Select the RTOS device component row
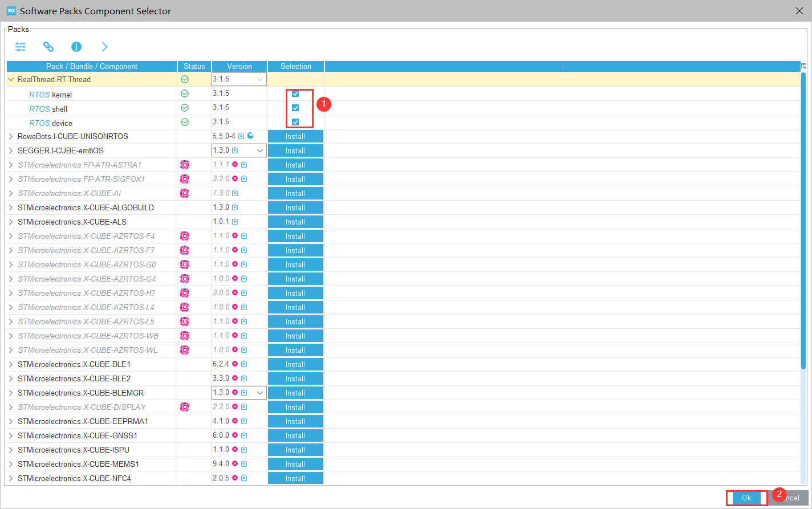This screenshot has width=812, height=509. (51, 123)
